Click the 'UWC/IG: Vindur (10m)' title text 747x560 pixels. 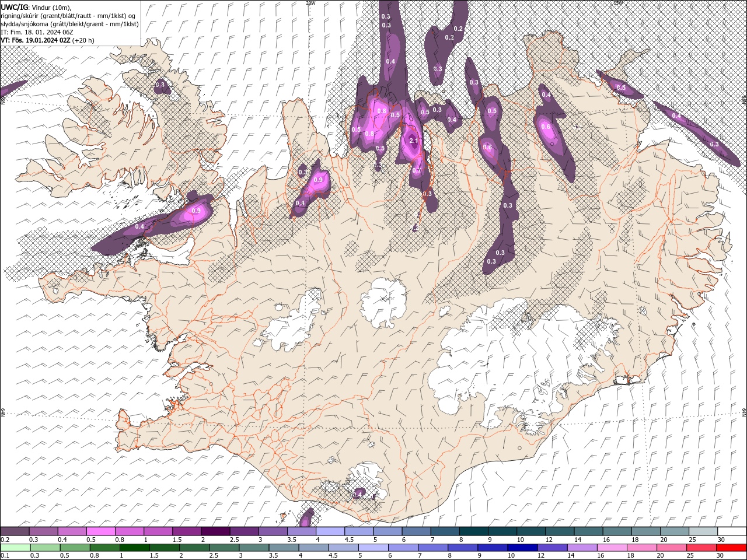[36, 6]
